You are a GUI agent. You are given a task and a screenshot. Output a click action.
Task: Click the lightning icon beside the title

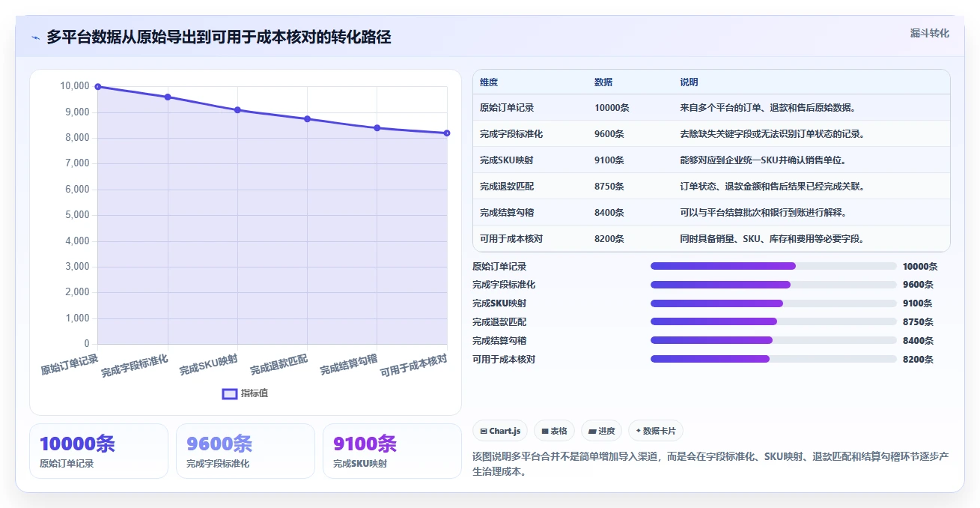click(35, 37)
